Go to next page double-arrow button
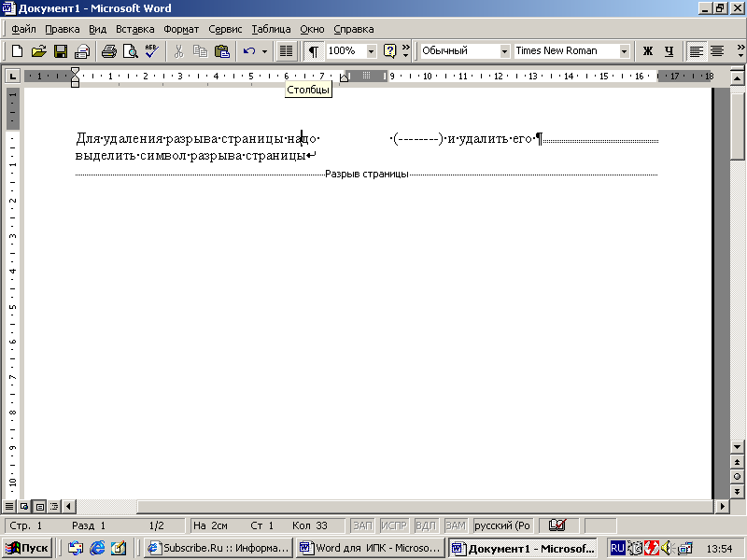Viewport: 747px width, 560px height. 737,492
